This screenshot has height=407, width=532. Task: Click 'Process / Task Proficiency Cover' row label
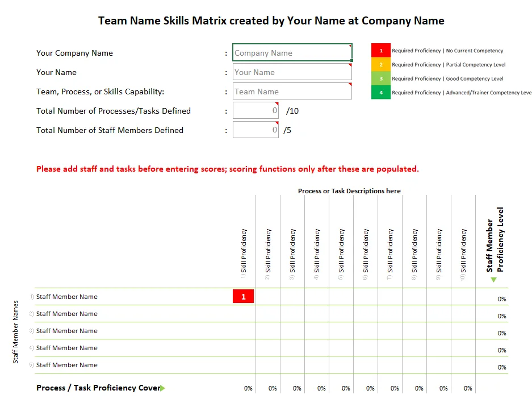point(98,388)
